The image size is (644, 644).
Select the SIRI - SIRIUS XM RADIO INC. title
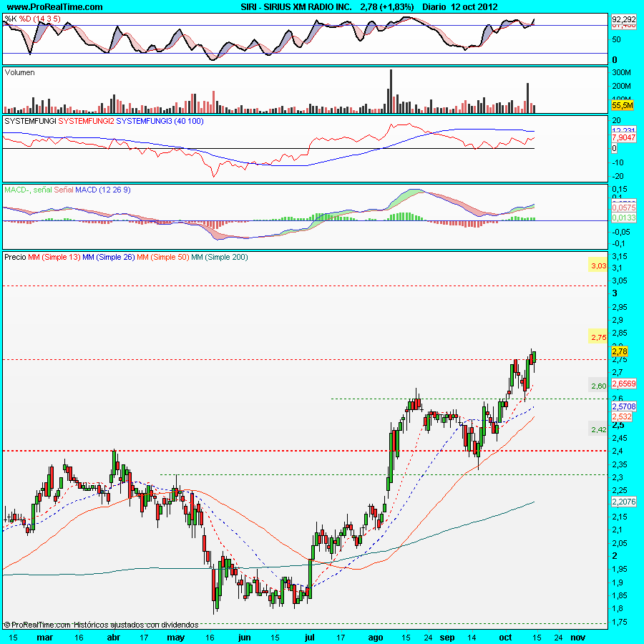click(296, 6)
